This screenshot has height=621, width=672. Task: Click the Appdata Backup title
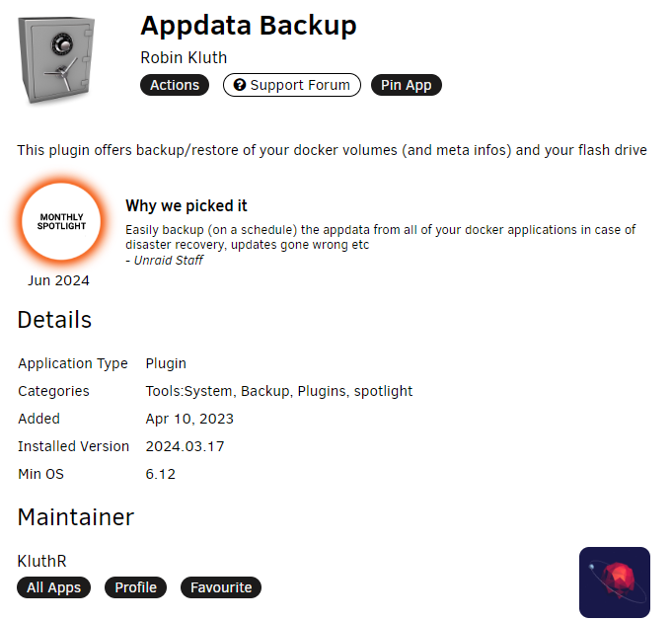click(x=249, y=26)
